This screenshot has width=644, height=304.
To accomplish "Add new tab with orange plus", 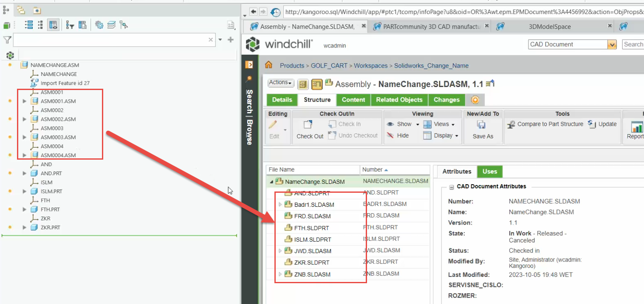I will [475, 100].
